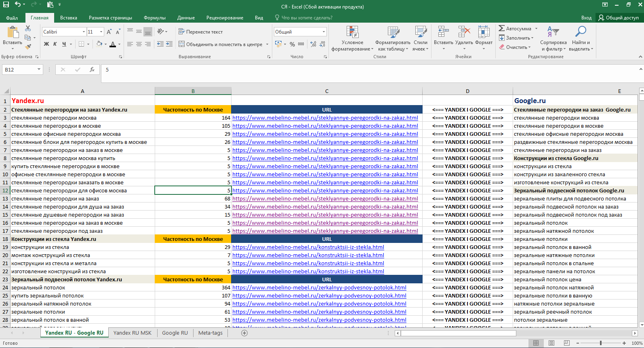
Task: Apply the red font color swatch
Action: pos(113,44)
